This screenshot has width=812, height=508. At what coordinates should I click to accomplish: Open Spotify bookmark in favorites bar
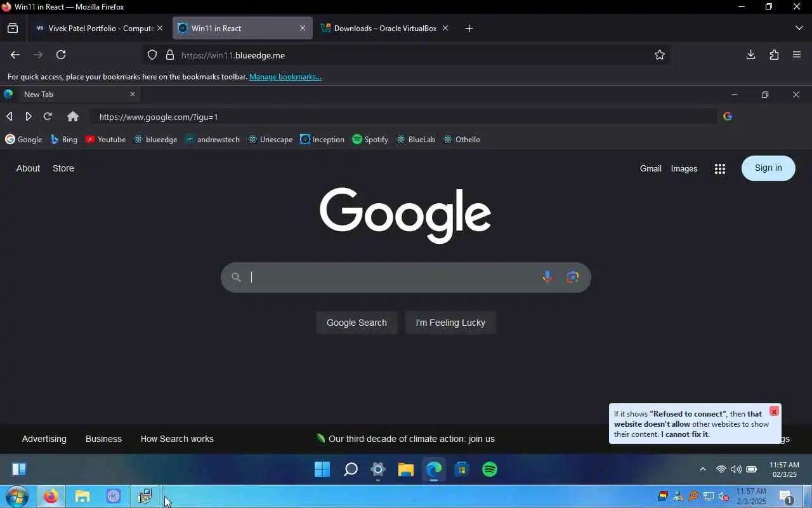pyautogui.click(x=370, y=139)
